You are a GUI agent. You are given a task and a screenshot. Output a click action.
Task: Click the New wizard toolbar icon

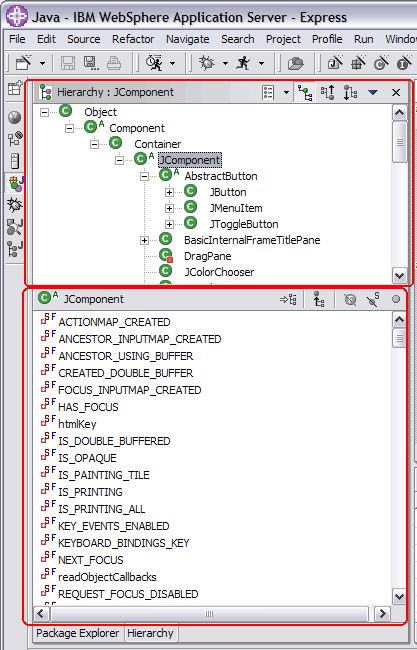(24, 63)
